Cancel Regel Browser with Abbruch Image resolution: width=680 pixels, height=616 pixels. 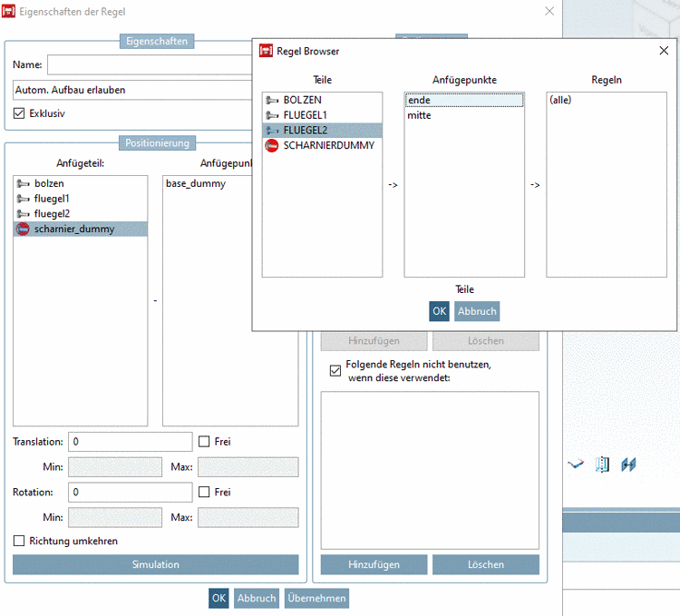coord(477,311)
